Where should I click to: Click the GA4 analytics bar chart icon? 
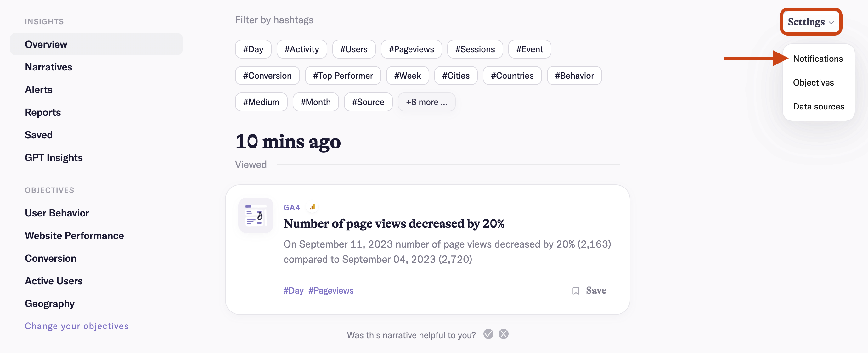[x=312, y=207]
